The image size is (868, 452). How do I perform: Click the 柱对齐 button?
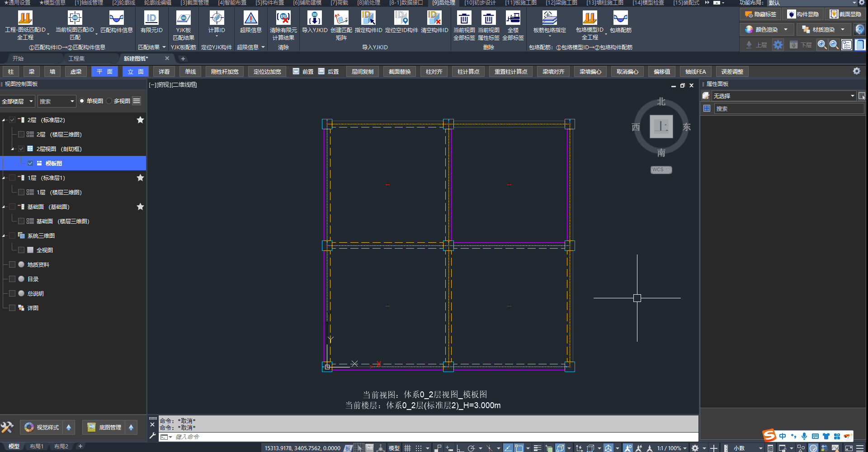tap(434, 72)
